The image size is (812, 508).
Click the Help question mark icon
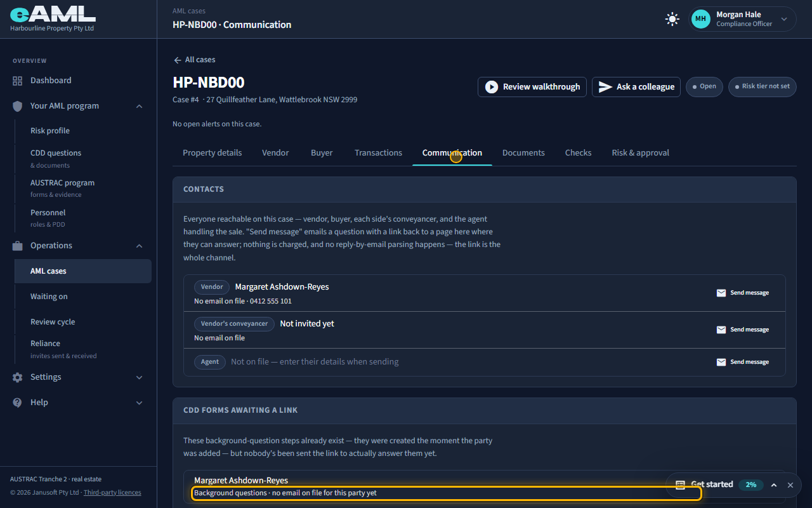18,403
